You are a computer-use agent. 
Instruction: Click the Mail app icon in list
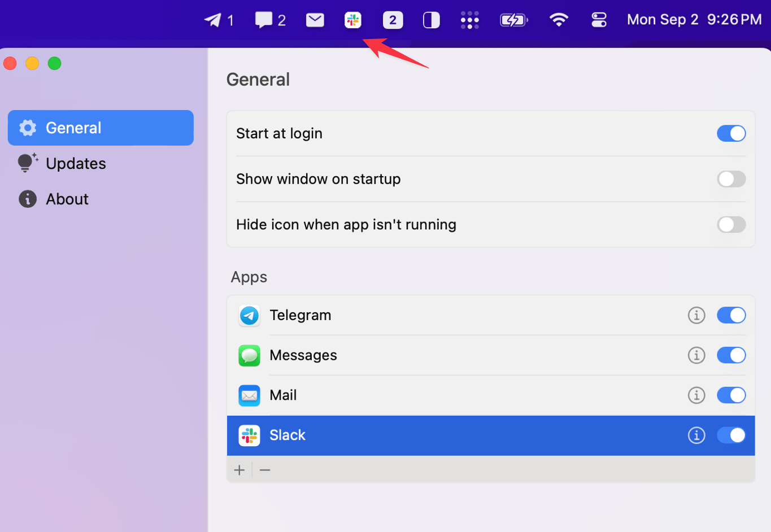click(x=249, y=396)
